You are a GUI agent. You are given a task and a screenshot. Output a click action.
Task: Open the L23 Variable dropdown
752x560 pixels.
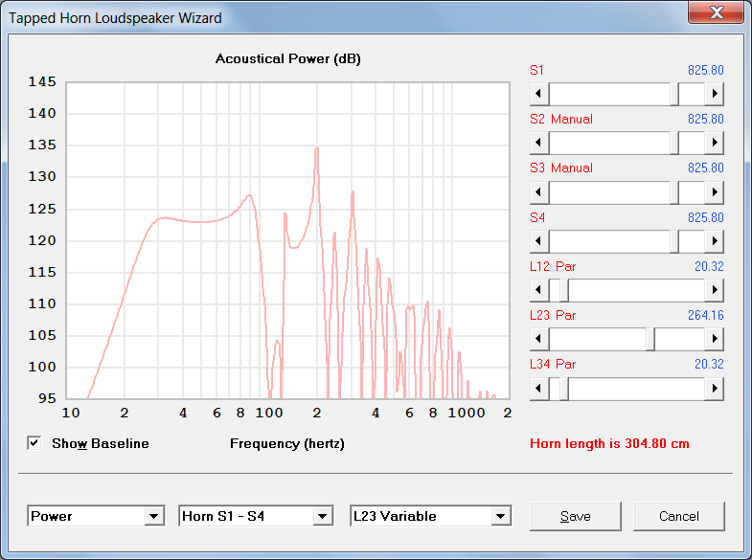pyautogui.click(x=501, y=516)
